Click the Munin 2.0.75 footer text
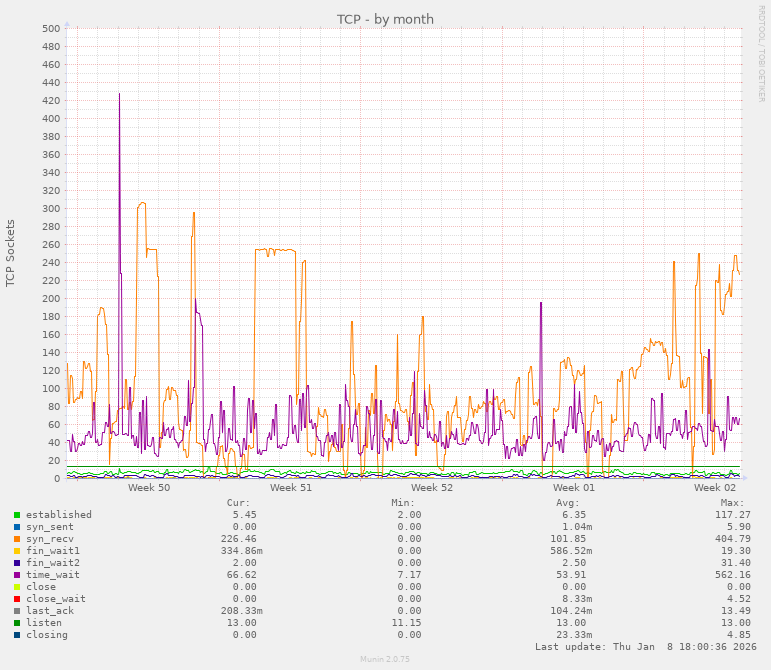This screenshot has height=670, width=771. 385,660
